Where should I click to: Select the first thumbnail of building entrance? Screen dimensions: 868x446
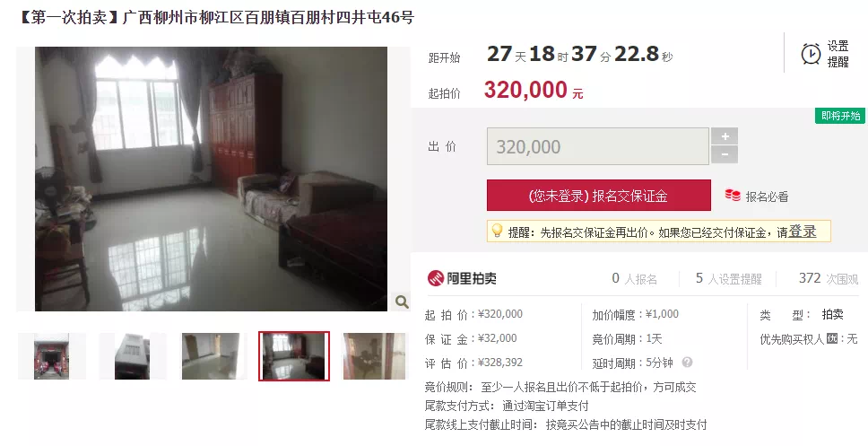[51, 356]
